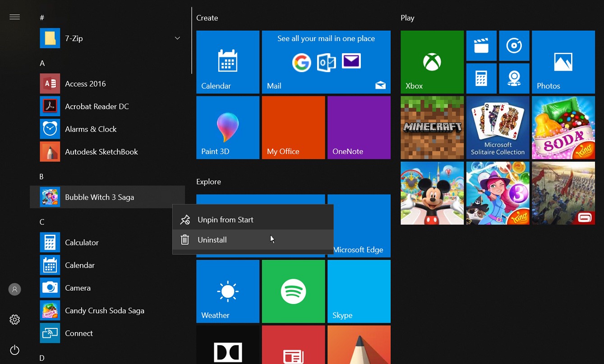Open Connect from the app list
The width and height of the screenshot is (604, 364).
tap(107, 333)
